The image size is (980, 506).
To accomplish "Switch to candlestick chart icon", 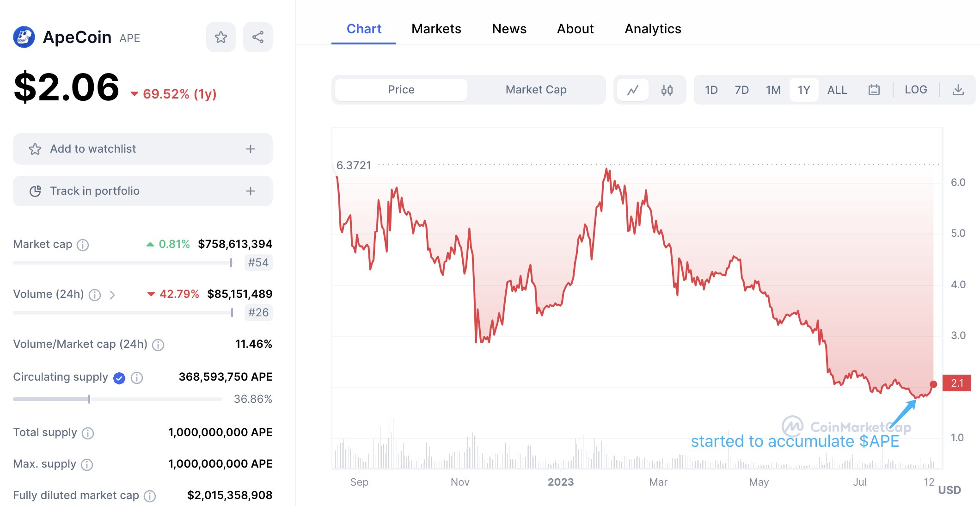I will pos(667,90).
